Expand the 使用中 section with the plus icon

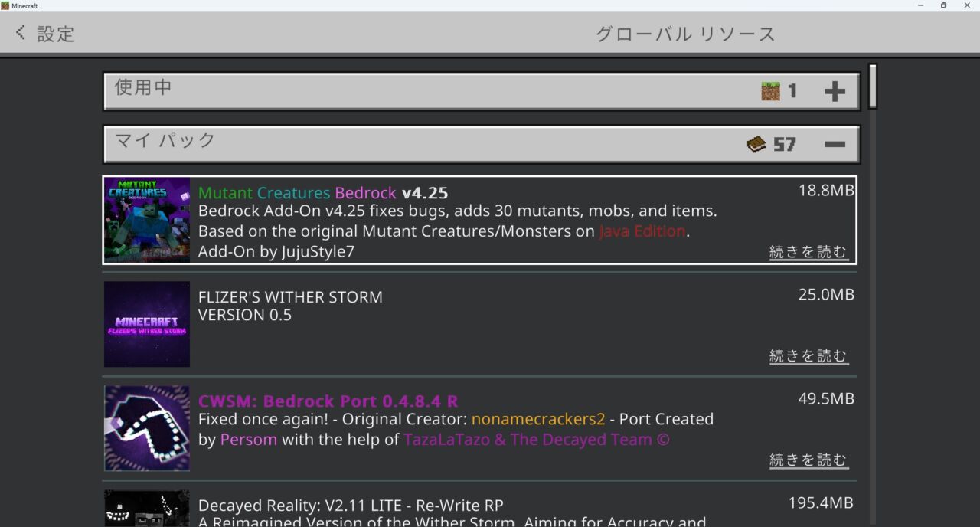click(835, 92)
